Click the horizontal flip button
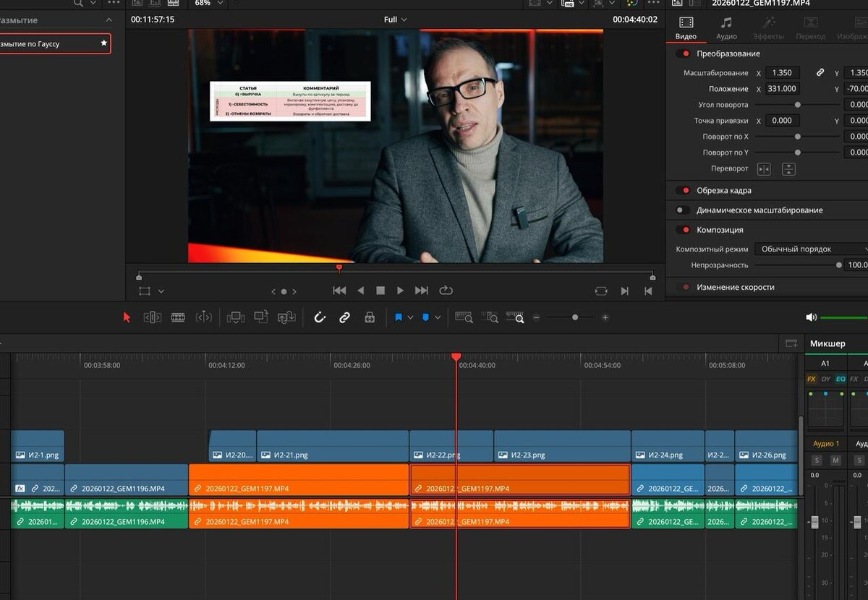The height and width of the screenshot is (600, 868). click(764, 169)
